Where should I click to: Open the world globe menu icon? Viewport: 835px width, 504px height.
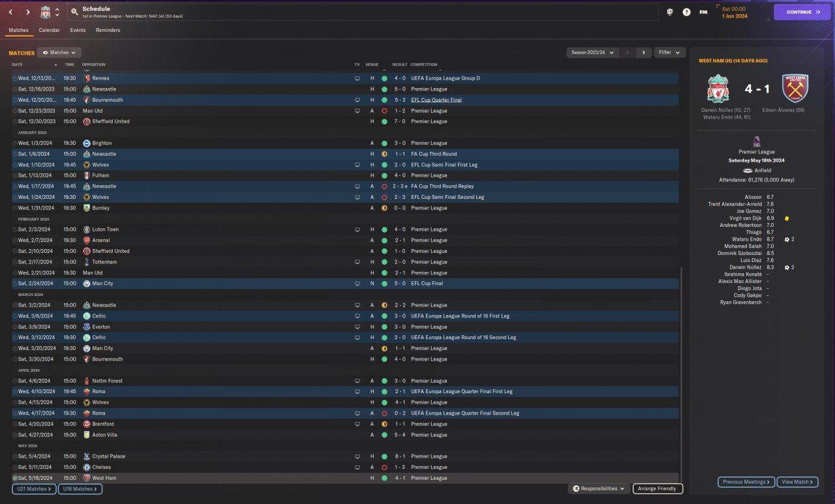click(x=670, y=12)
